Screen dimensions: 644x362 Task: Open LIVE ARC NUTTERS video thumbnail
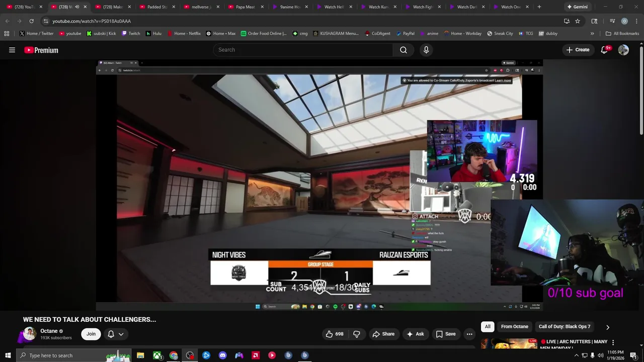coord(509,343)
